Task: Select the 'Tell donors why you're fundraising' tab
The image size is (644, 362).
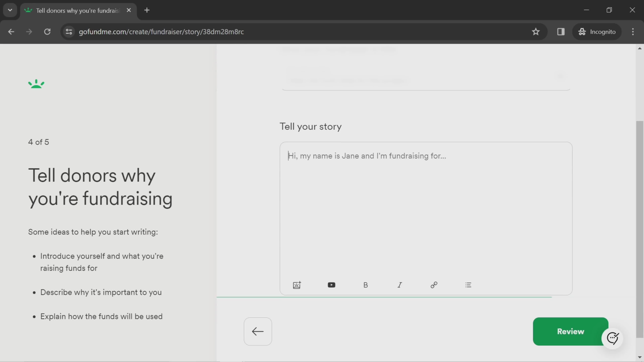Action: (x=78, y=11)
